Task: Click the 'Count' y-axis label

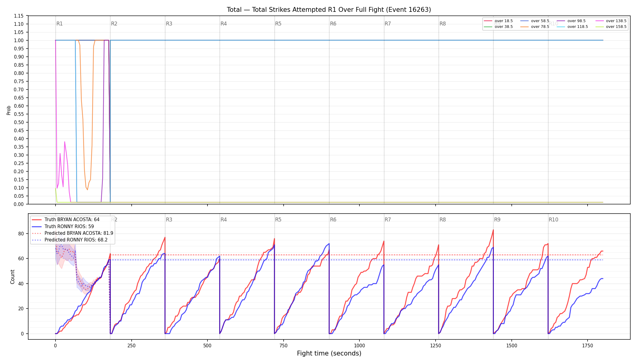Action: (x=12, y=277)
